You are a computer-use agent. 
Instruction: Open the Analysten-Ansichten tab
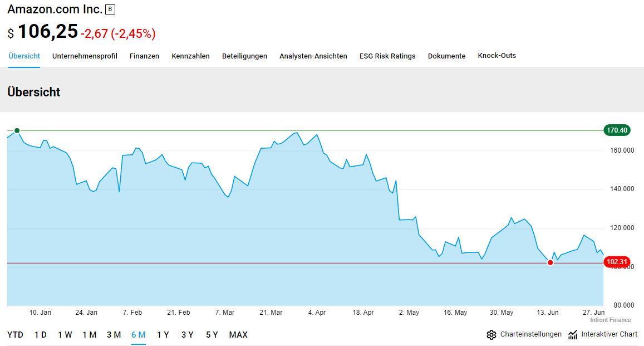coord(313,56)
